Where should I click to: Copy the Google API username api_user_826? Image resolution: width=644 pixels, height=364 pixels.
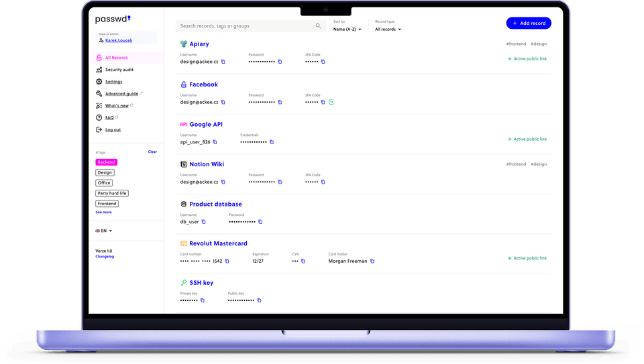(215, 142)
